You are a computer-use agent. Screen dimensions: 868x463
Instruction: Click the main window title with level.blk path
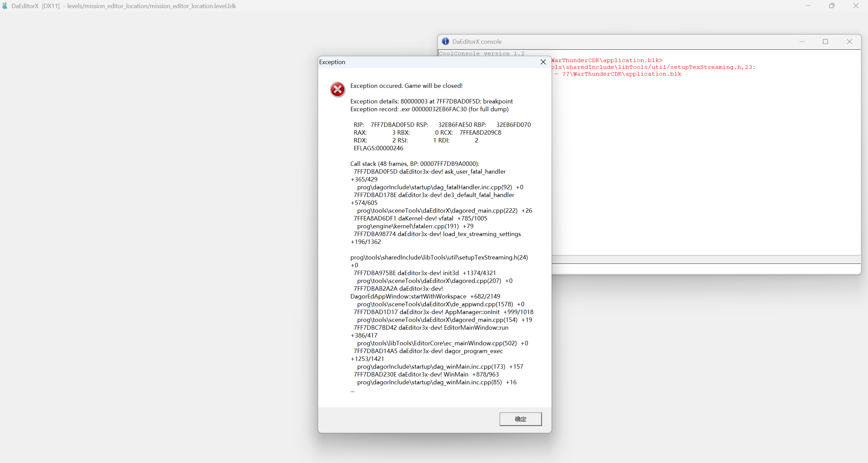coord(151,6)
